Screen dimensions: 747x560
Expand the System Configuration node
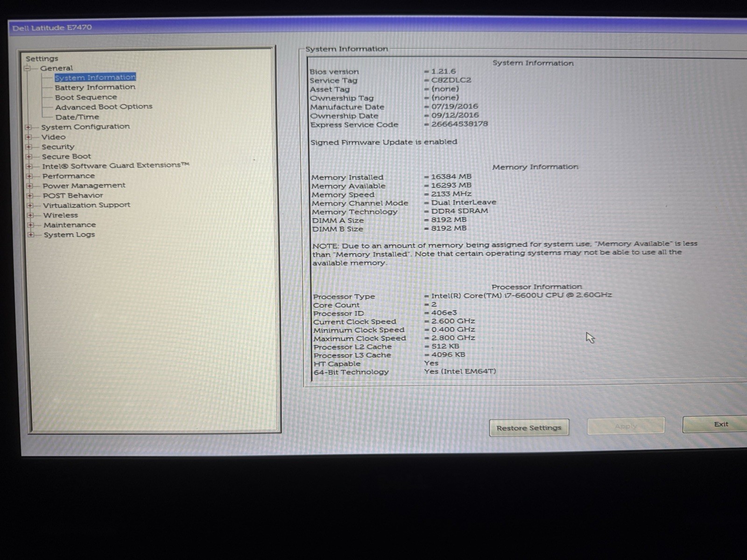pyautogui.click(x=28, y=127)
